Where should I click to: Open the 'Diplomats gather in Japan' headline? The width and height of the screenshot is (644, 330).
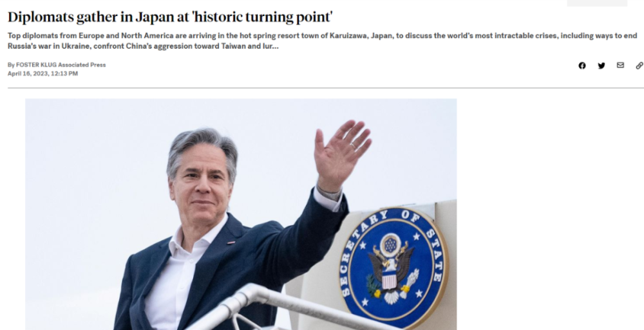[170, 17]
